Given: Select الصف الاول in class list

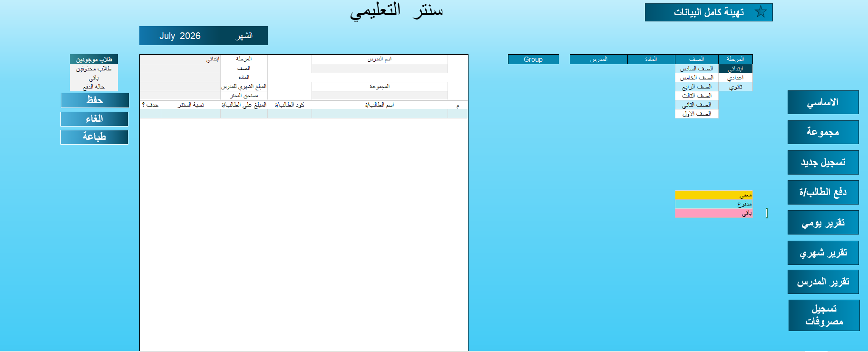Looking at the screenshot, I should [697, 114].
